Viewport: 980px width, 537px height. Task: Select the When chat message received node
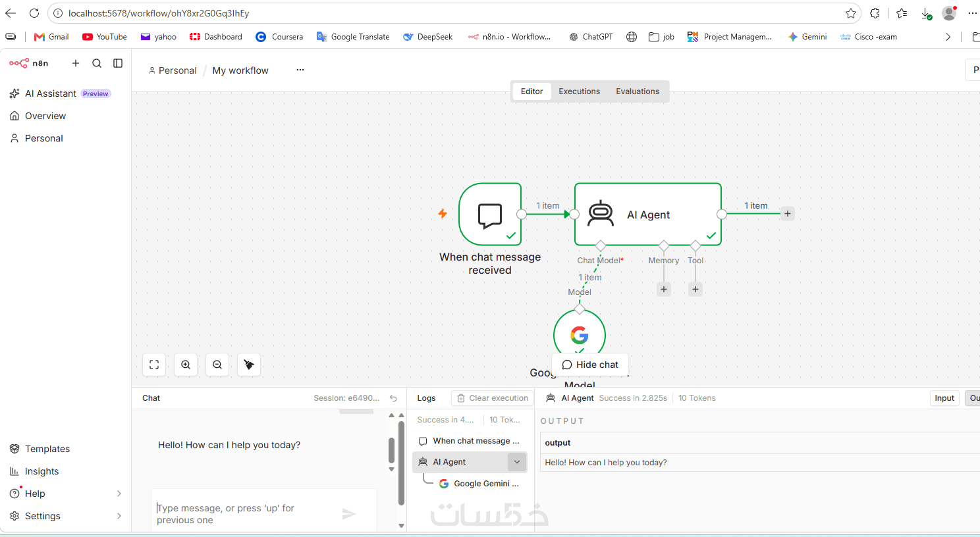[490, 215]
